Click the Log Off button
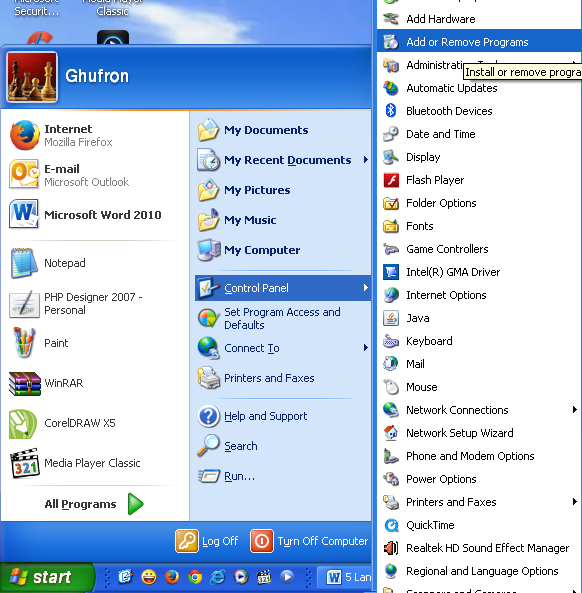Viewport: 582px width, 593px height. coord(207,541)
